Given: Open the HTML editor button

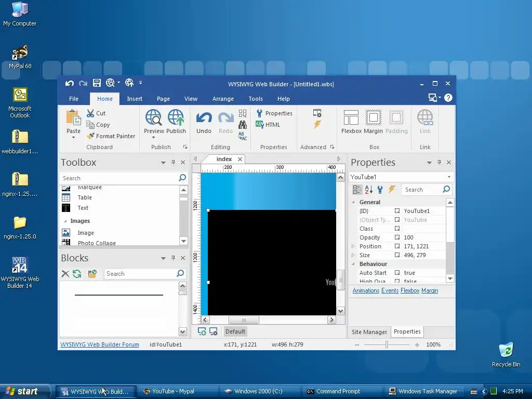Looking at the screenshot, I should [268, 125].
